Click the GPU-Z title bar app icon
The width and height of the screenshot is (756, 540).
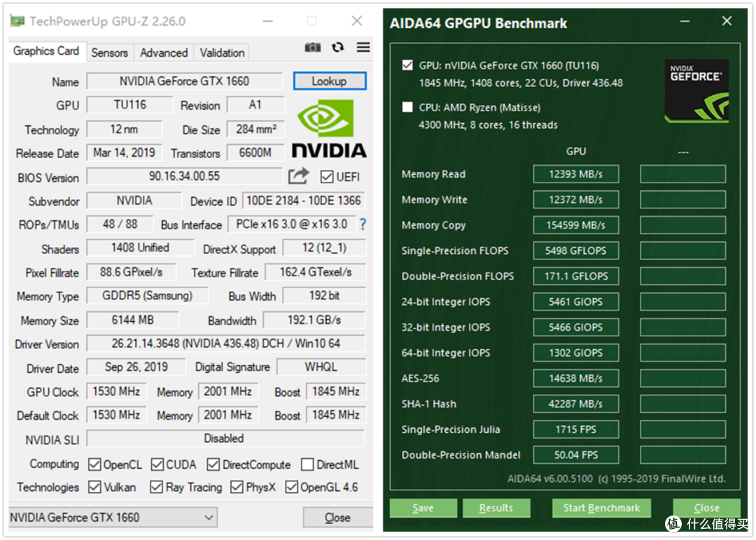[17, 21]
